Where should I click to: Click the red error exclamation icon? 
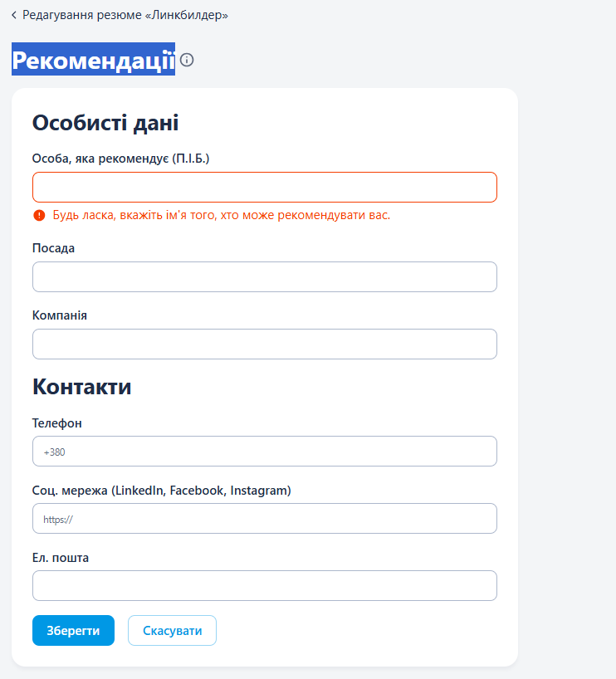click(x=39, y=216)
